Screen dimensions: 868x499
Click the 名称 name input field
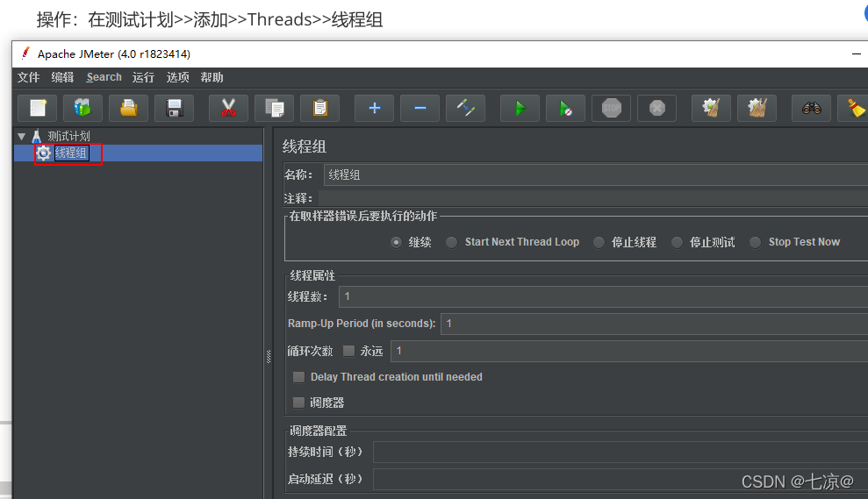pos(596,175)
